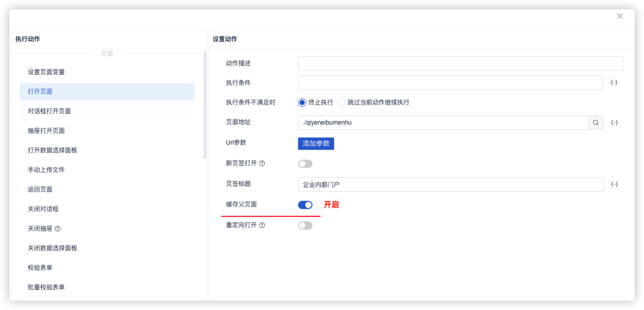Select 对话框打开页面 action item

point(49,111)
